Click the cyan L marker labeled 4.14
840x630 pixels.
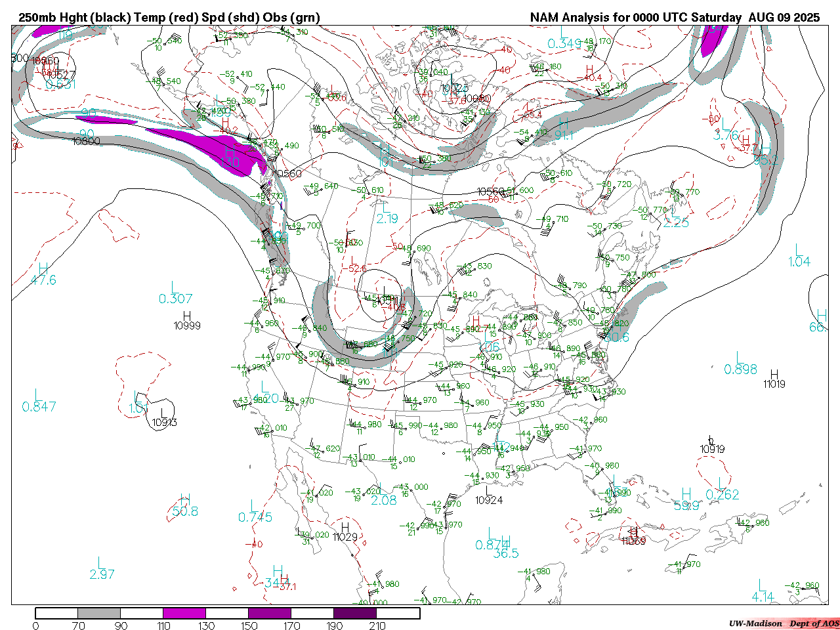pos(761,585)
